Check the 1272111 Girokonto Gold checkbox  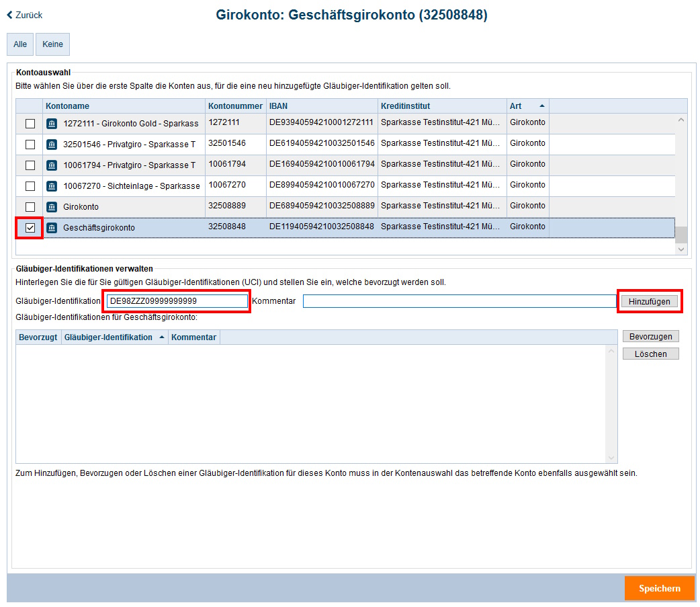coord(30,124)
